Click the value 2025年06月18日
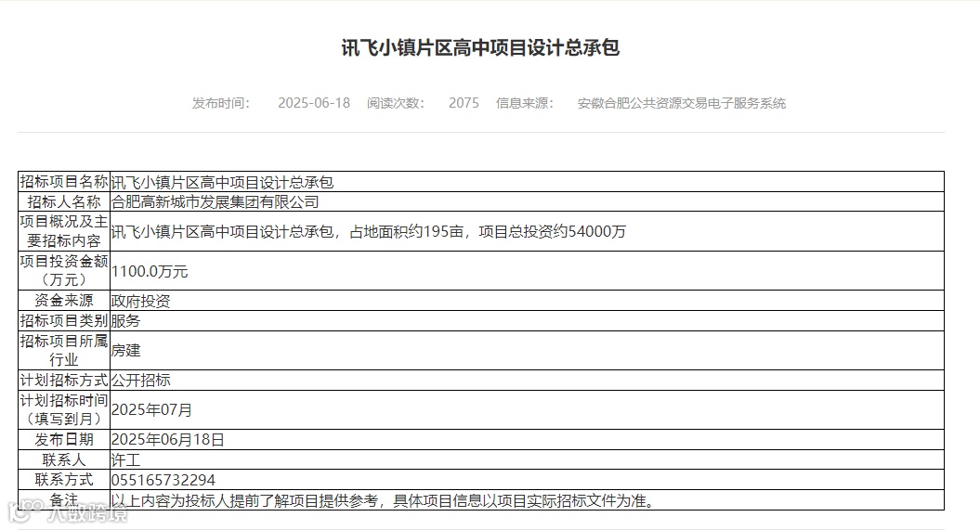Image resolution: width=980 pixels, height=530 pixels. pyautogui.click(x=167, y=439)
